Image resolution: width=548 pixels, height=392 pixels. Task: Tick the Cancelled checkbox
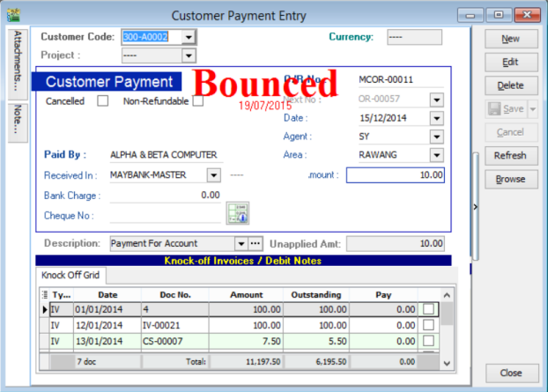(102, 101)
